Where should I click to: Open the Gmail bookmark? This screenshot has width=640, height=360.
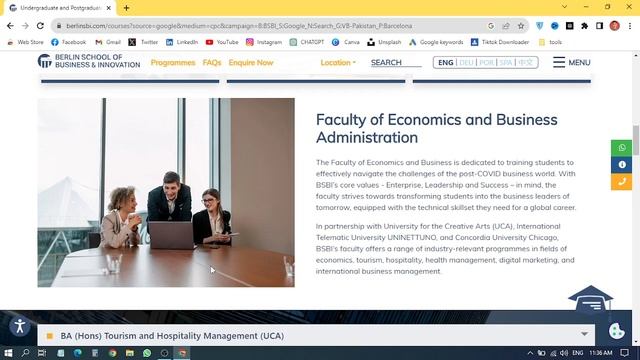(x=108, y=42)
